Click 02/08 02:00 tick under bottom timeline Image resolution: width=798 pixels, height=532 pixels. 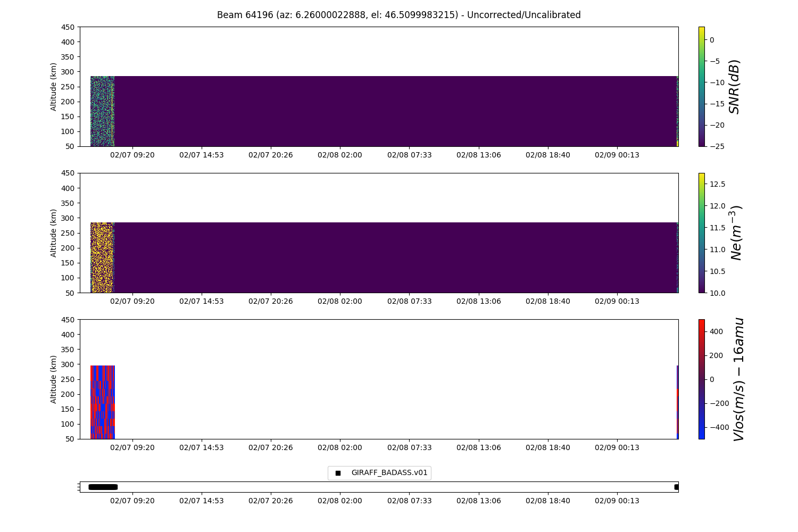(340, 501)
